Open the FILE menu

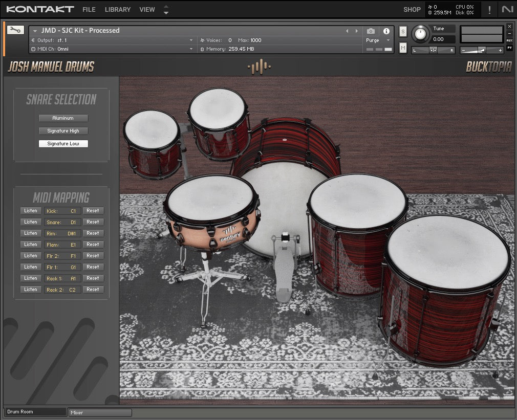click(89, 9)
